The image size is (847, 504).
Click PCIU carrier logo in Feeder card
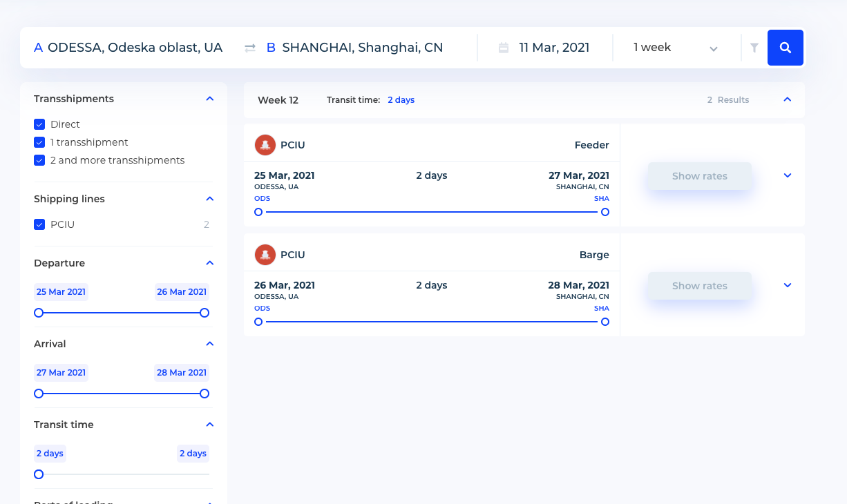pos(265,145)
